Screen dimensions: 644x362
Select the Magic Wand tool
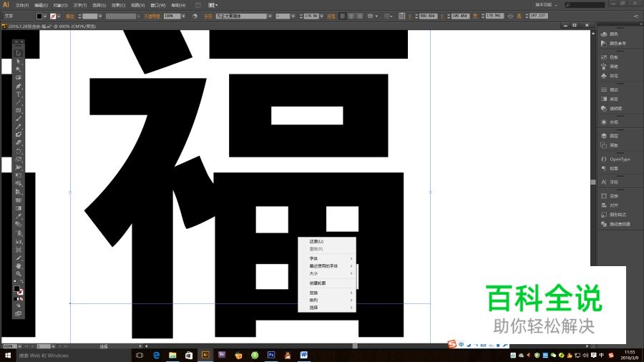click(x=18, y=69)
